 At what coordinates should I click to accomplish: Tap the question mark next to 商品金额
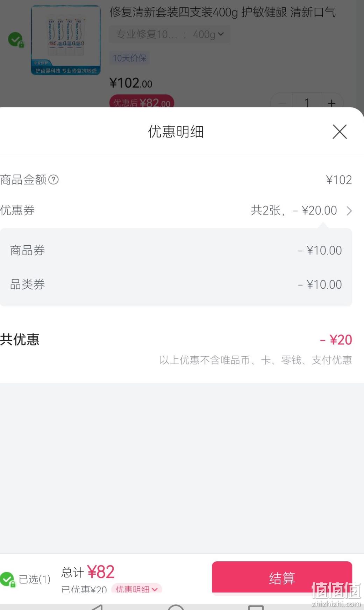tap(53, 180)
